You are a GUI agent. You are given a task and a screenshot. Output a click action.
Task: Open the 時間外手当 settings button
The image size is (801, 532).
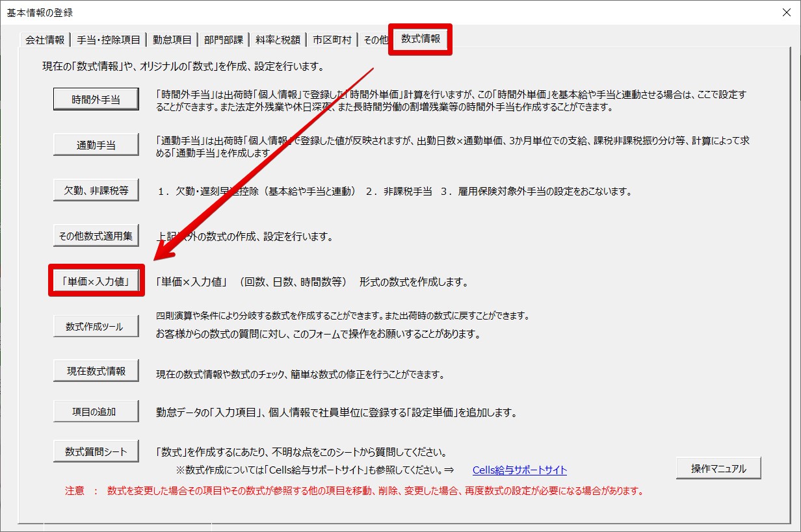point(96,99)
